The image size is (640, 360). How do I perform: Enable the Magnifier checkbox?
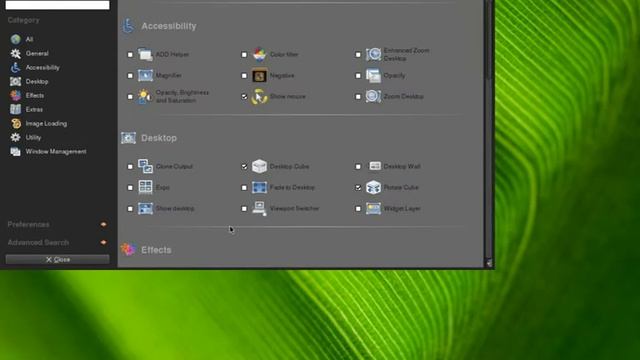click(130, 76)
